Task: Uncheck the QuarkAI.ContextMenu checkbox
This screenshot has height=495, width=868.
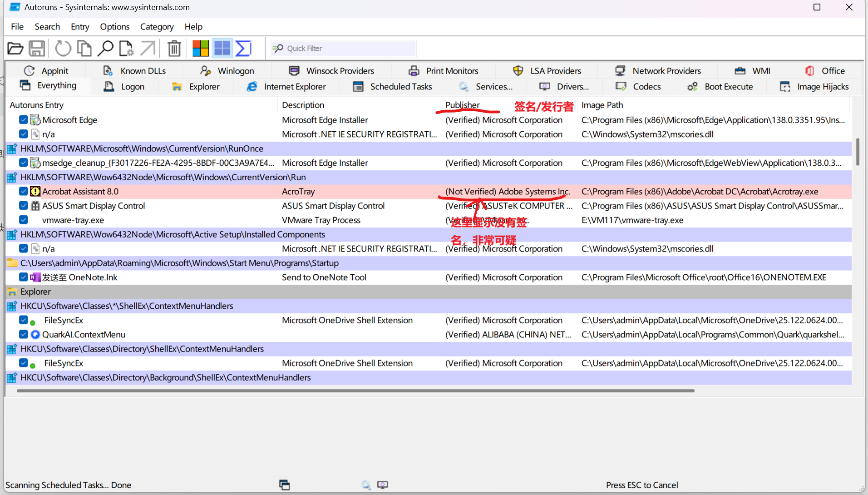Action: [24, 334]
